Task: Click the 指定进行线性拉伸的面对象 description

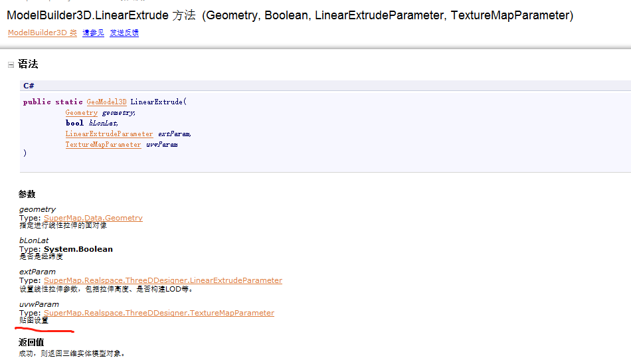Action: [63, 225]
